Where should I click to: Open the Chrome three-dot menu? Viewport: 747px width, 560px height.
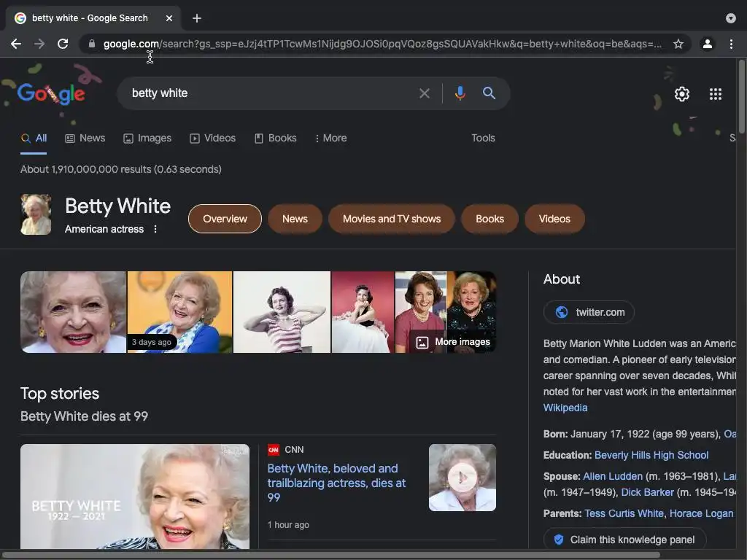[x=731, y=44]
